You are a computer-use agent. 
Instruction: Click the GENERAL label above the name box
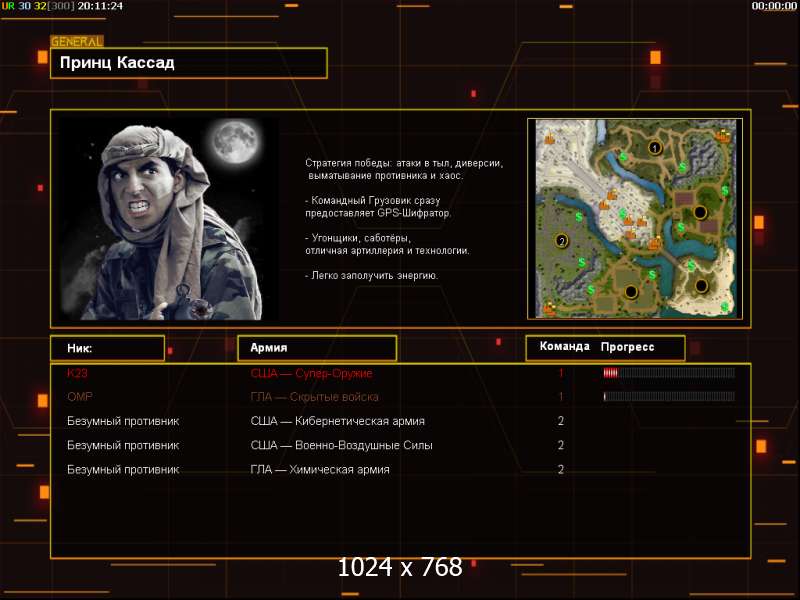pos(77,41)
